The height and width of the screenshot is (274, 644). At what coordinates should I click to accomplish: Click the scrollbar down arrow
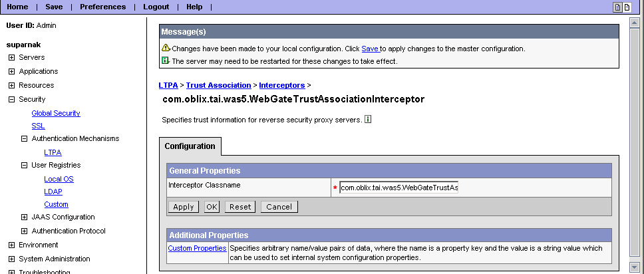[x=635, y=266]
